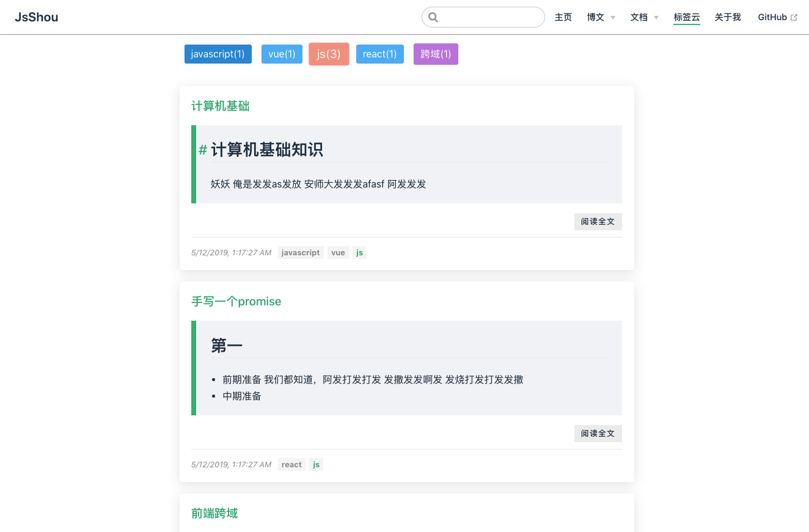Click the react tag below the promise post

click(x=291, y=464)
